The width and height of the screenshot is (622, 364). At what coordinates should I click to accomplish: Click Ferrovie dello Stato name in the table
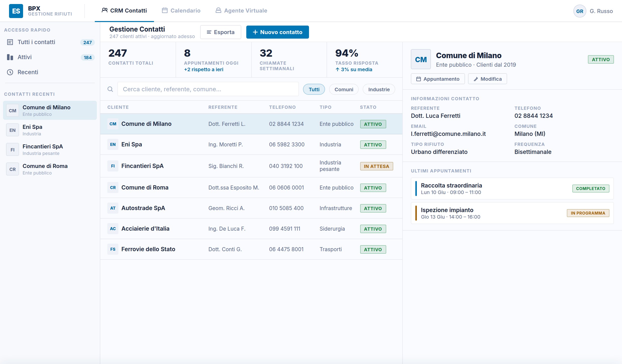tap(148, 249)
